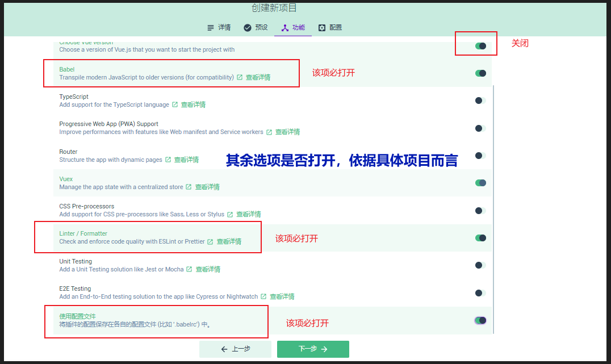Click the 功能 fork icon
The height and width of the screenshot is (364, 611).
[285, 28]
